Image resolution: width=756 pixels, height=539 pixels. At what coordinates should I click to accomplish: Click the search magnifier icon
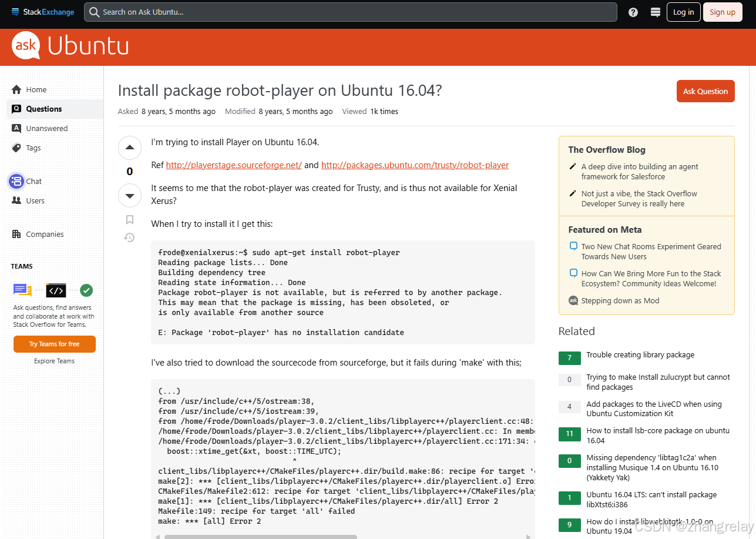pyautogui.click(x=94, y=12)
